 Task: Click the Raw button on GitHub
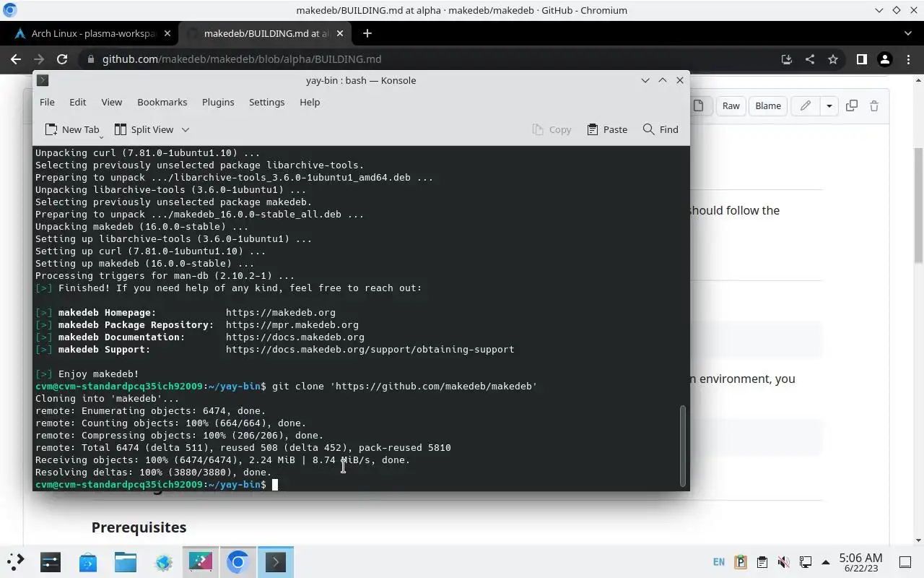[731, 105]
